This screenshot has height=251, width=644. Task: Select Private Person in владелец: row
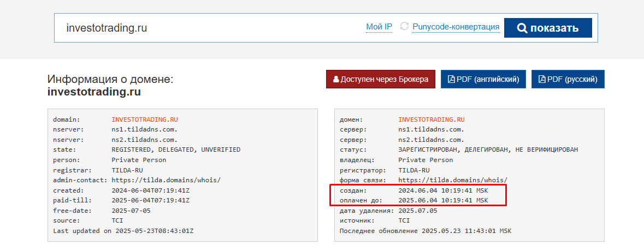(426, 160)
